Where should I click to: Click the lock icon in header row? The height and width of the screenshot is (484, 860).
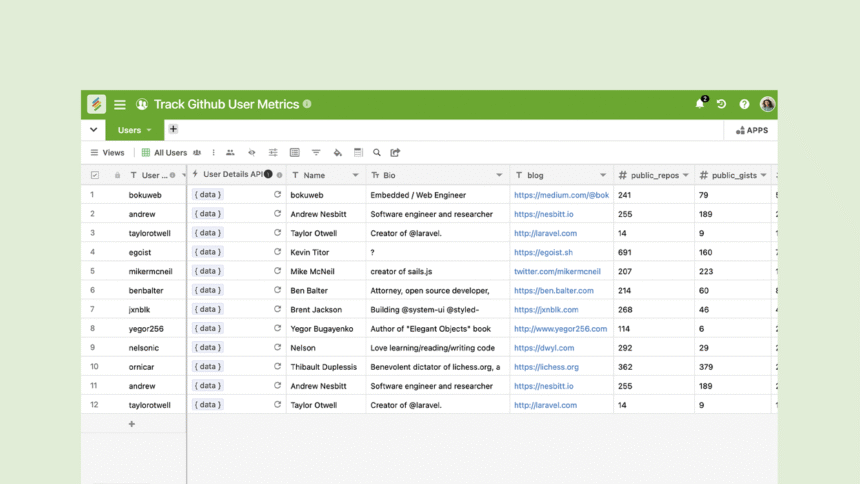[x=117, y=175]
